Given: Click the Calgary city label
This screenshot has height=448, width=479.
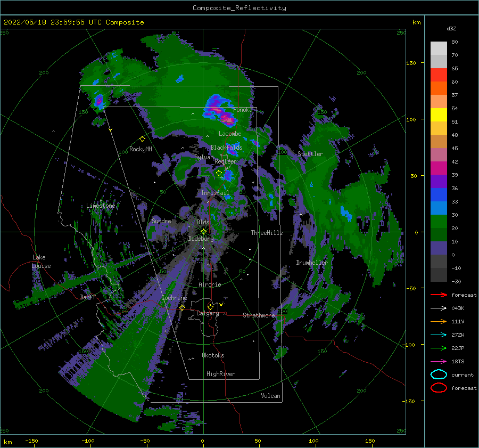Looking at the screenshot, I should coord(208,313).
